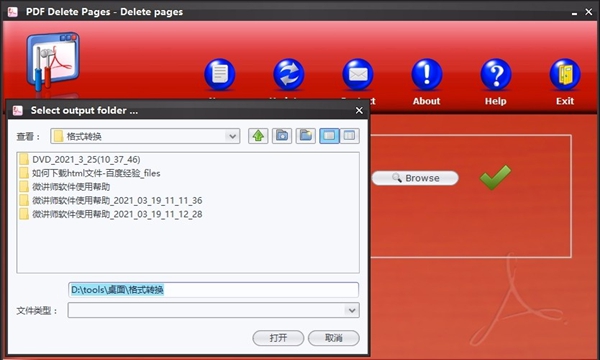600x360 pixels.
Task: Click the green checkmark next to Browse
Action: coord(496,177)
